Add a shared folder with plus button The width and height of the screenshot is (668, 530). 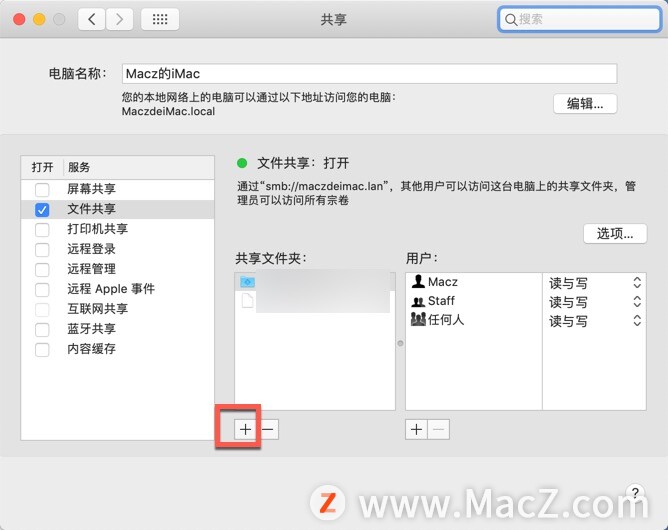(245, 429)
